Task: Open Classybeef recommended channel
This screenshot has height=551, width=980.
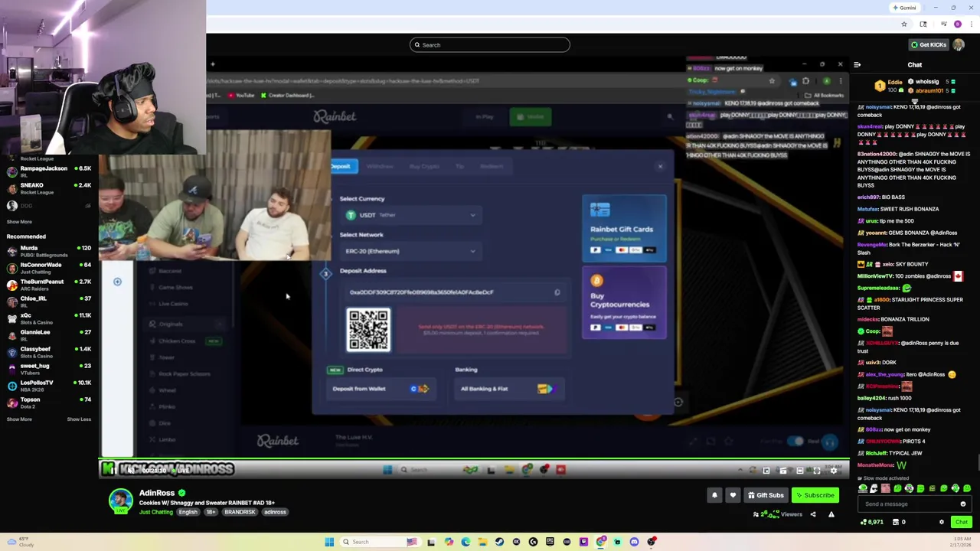Action: (48, 352)
